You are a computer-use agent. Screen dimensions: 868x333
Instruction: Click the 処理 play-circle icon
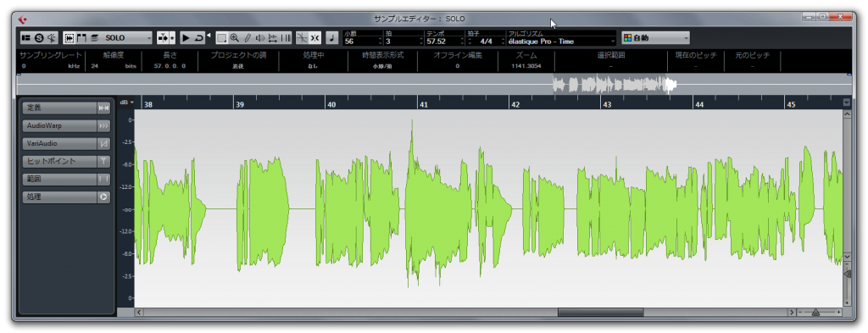[x=103, y=197]
